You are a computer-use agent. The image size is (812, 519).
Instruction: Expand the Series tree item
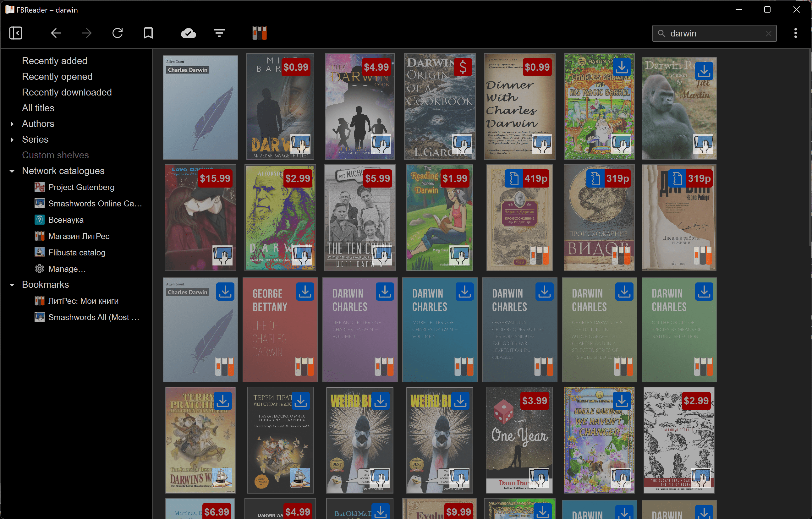(12, 139)
